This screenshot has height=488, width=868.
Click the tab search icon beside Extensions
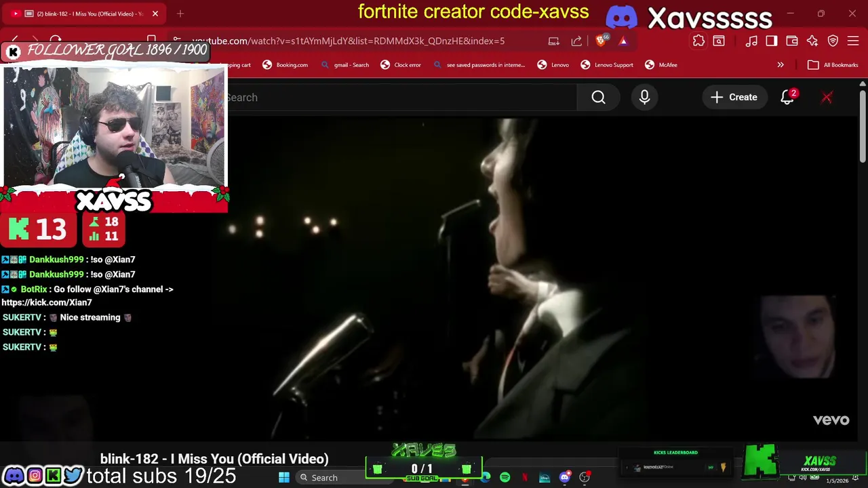(x=719, y=41)
